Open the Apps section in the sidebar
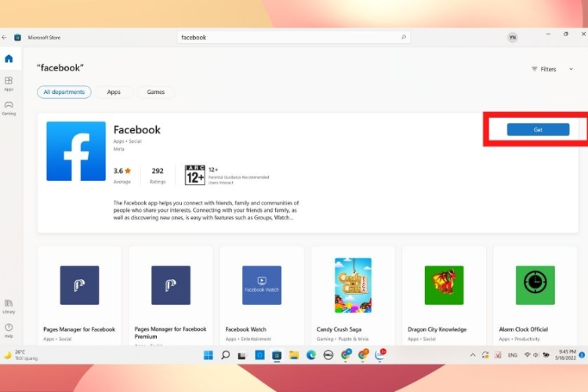This screenshot has height=392, width=588. [9, 84]
